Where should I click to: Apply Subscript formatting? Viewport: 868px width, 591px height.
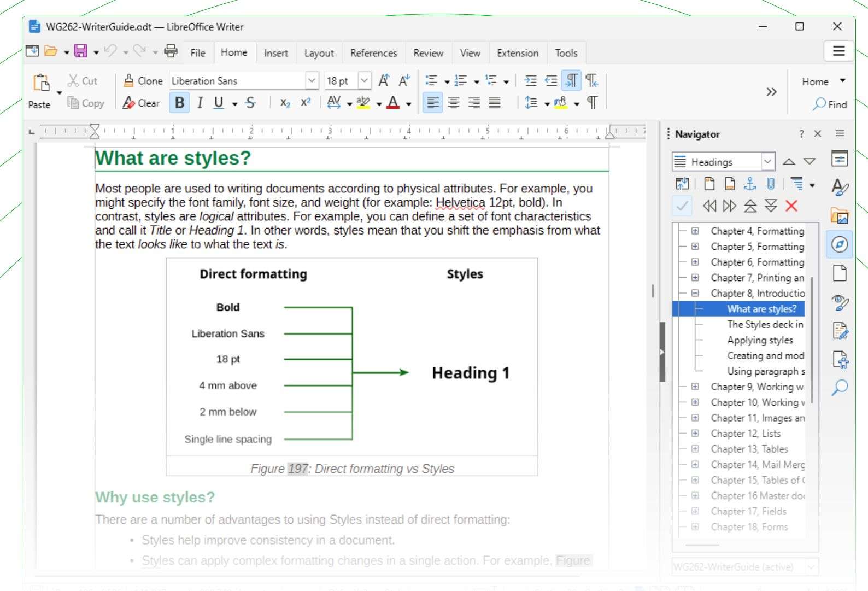[285, 103]
